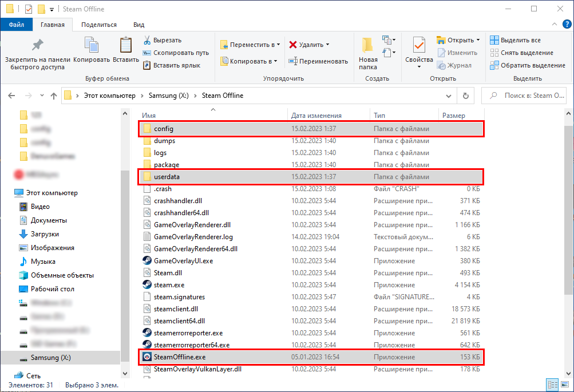The height and width of the screenshot is (392, 574).
Task: Copy path with Скопировать путь
Action: tap(176, 53)
